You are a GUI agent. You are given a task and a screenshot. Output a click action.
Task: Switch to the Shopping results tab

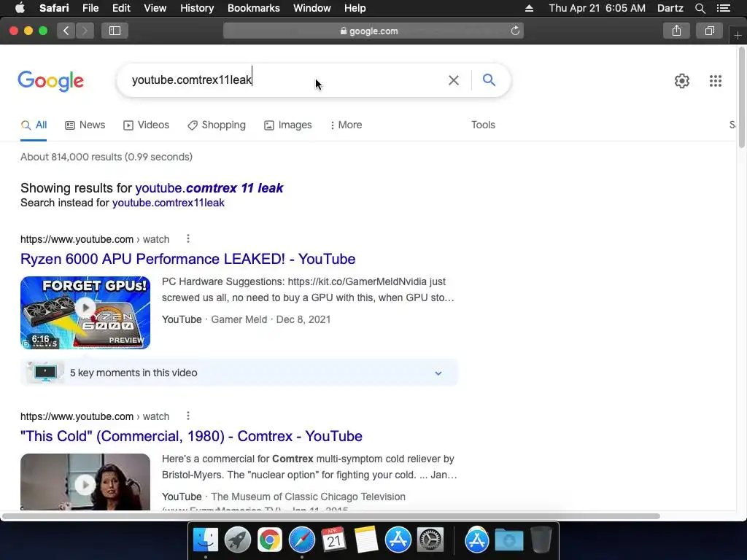(217, 125)
